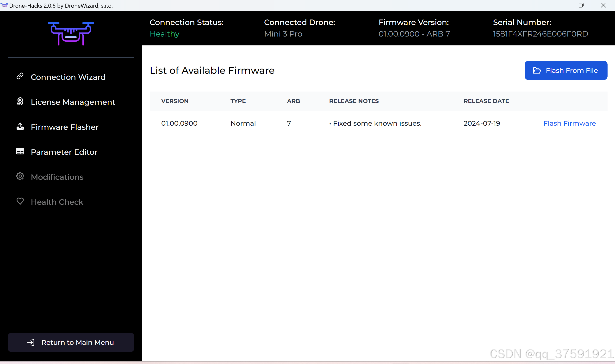Viewport: 615px width, 364px height.
Task: Click the folder icon in Flash From File
Action: click(x=537, y=71)
